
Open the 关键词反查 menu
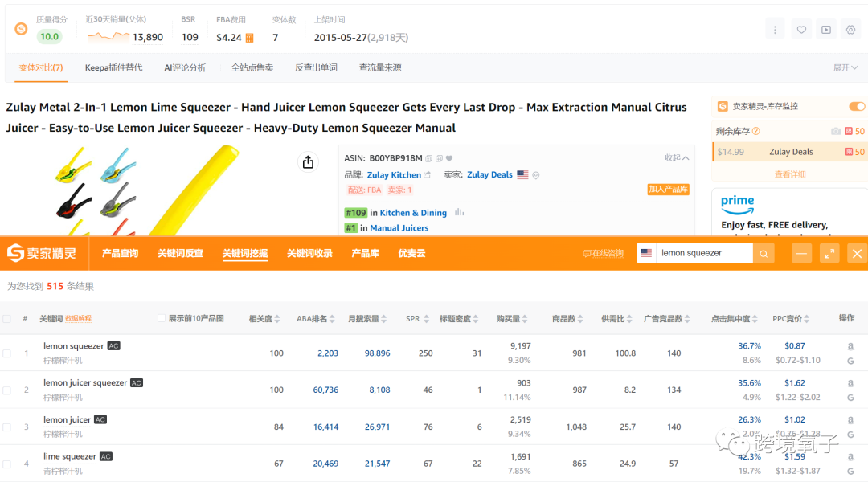pyautogui.click(x=181, y=253)
